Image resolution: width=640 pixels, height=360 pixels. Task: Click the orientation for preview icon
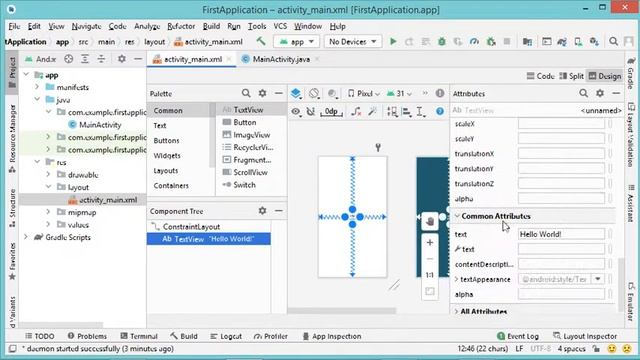(313, 93)
